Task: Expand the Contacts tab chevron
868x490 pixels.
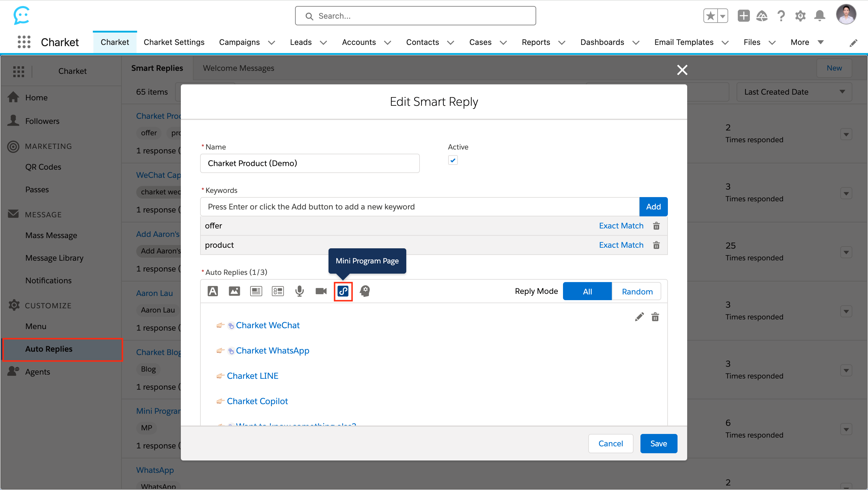Action: tap(451, 42)
